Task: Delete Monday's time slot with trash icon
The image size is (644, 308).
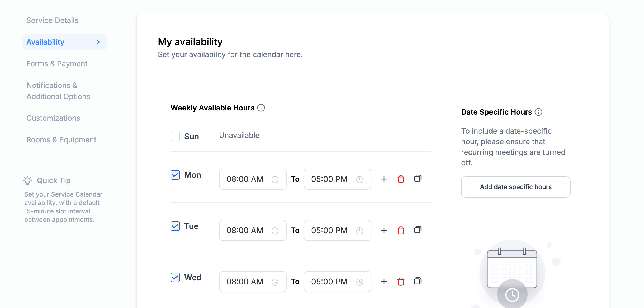Action: [401, 179]
